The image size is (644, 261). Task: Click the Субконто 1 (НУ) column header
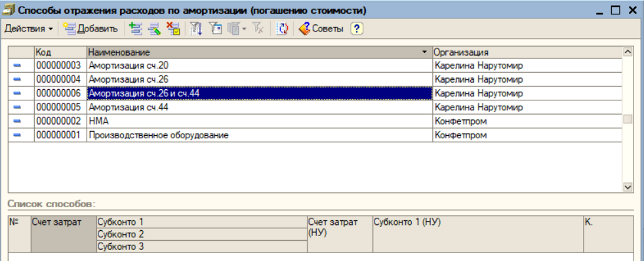point(477,234)
